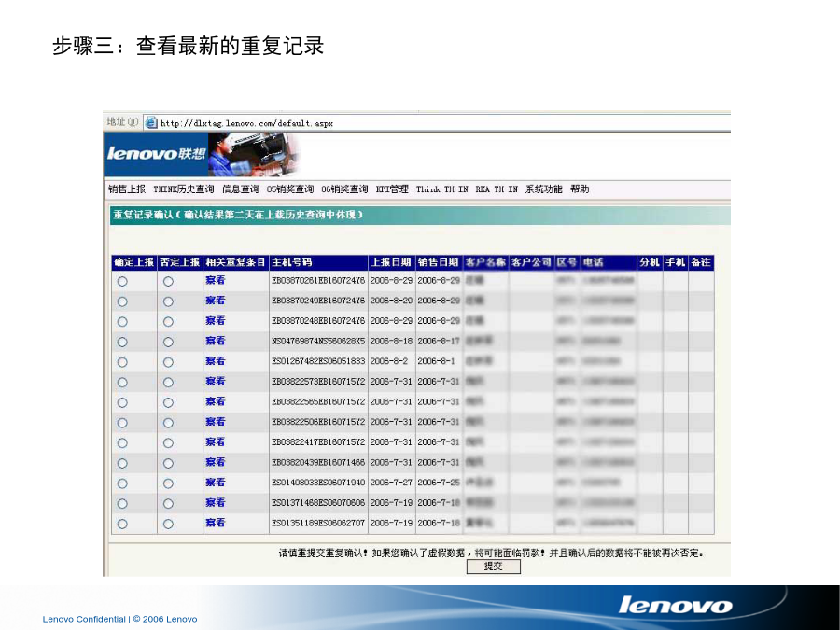Select 确定上报 radio for host NS04769874
Screen dimensions: 840x630
122,342
